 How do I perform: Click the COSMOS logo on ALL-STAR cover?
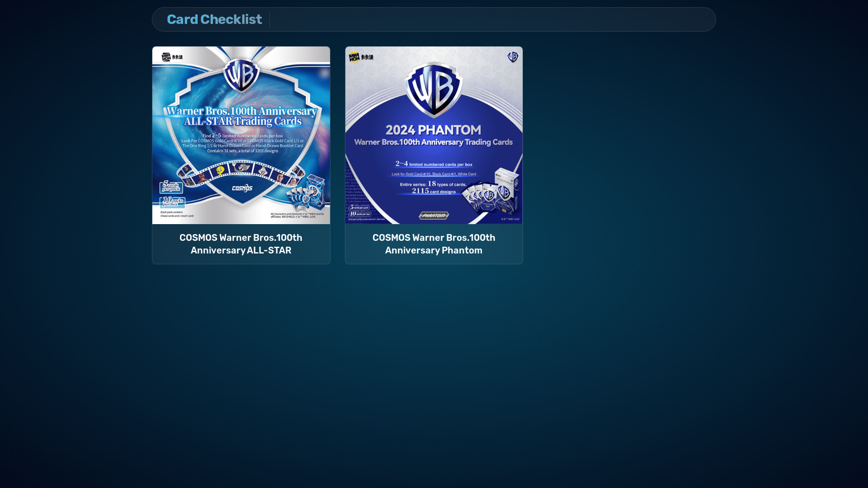coord(242,188)
